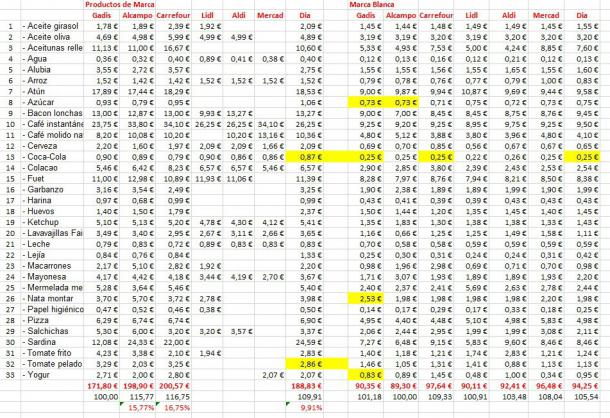Click the index value 116,75 cell
The width and height of the screenshot is (610, 418).
[x=173, y=397]
